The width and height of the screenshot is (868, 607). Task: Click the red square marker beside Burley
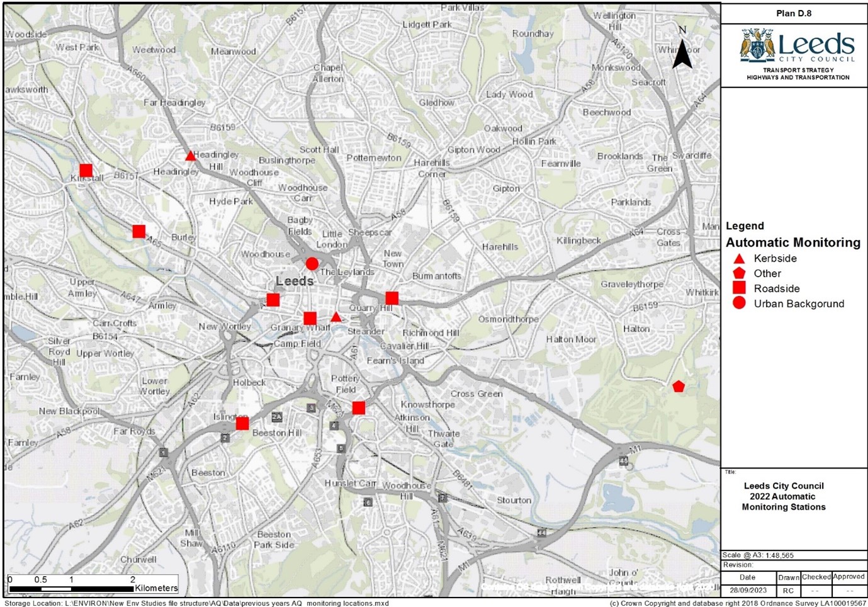(139, 232)
